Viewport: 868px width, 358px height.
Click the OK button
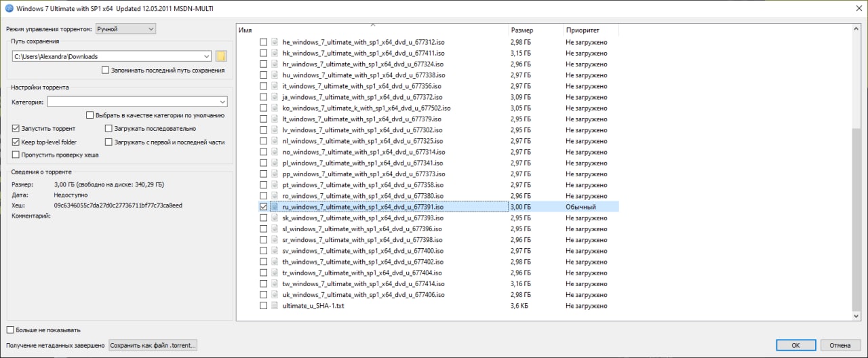point(795,345)
